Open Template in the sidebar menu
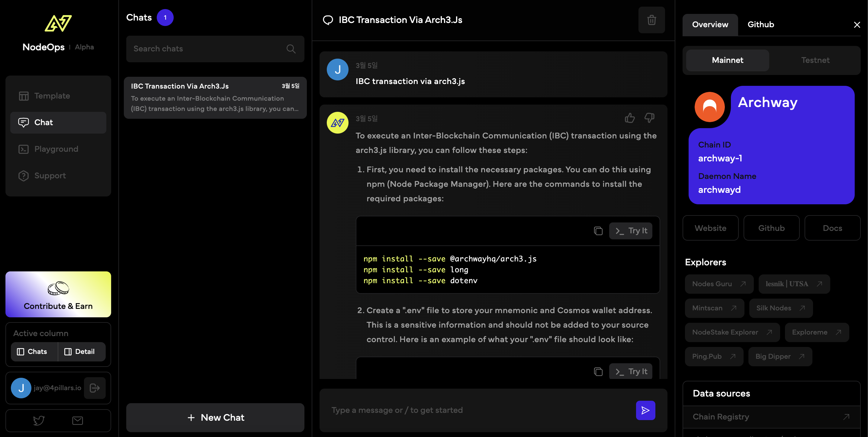Viewport: 868px width, 437px height. click(52, 96)
